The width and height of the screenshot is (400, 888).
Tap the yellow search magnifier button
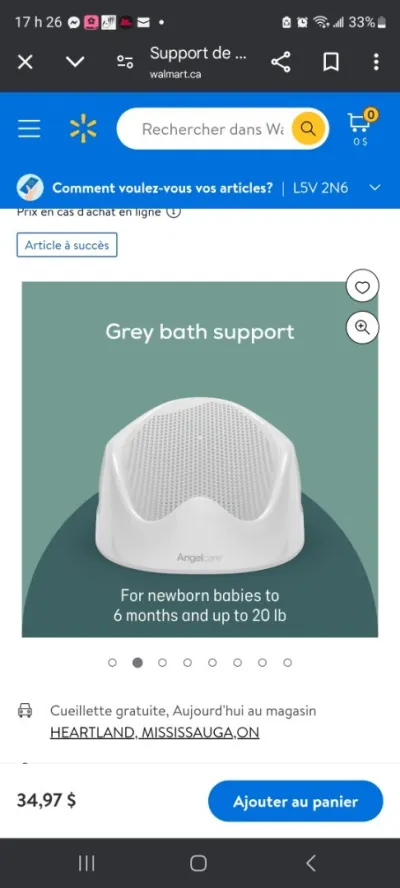click(x=308, y=129)
